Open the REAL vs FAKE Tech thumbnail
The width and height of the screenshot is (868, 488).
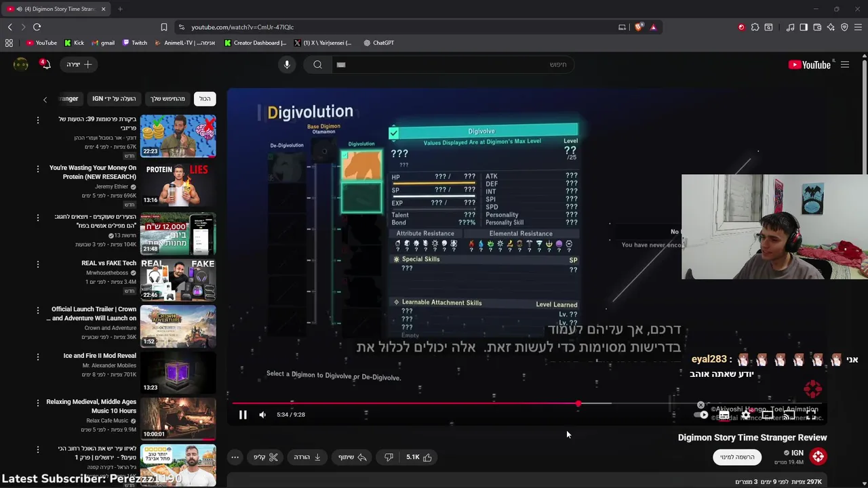pyautogui.click(x=178, y=280)
